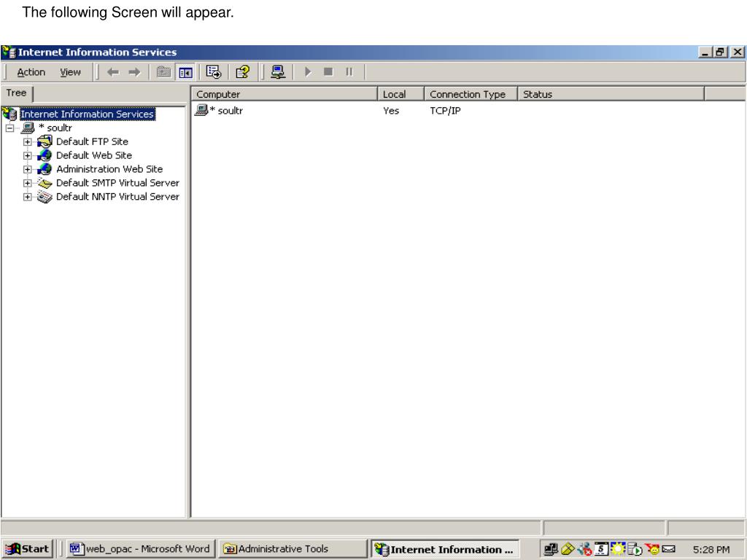
Task: Expand the Default Web Site node
Action: click(x=27, y=156)
